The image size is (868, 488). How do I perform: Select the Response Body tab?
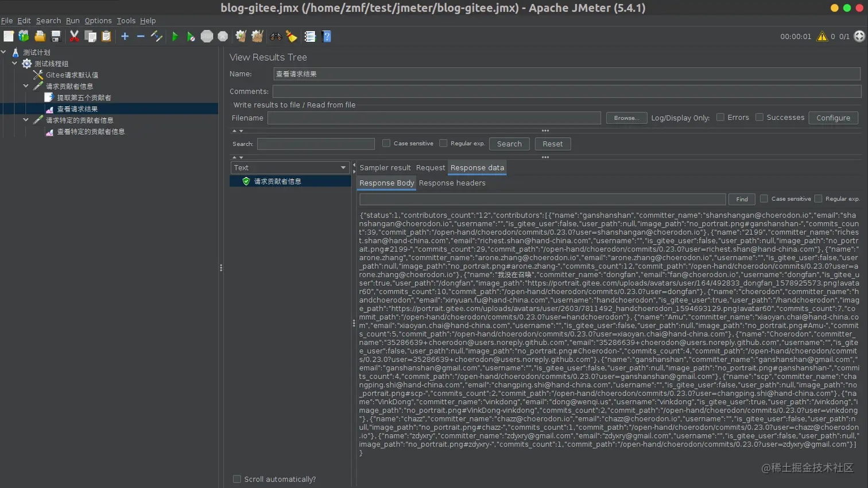coord(387,183)
